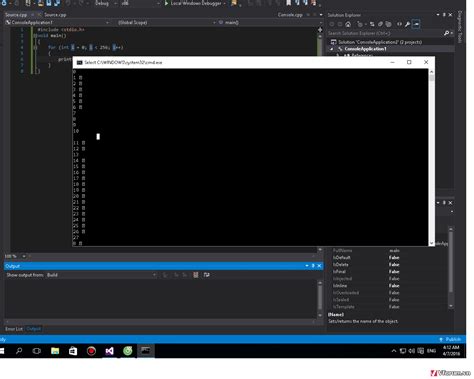Select ConsoleApplication1 project in Solution Explorer

point(366,49)
